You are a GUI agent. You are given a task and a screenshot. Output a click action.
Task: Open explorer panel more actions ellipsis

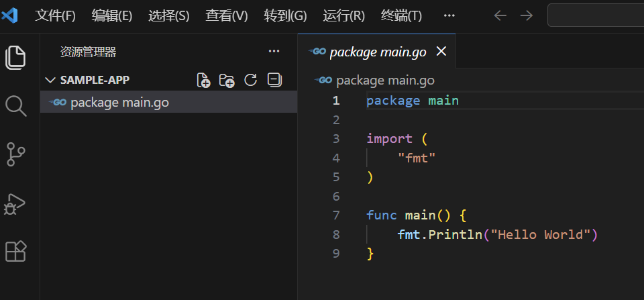(x=274, y=51)
